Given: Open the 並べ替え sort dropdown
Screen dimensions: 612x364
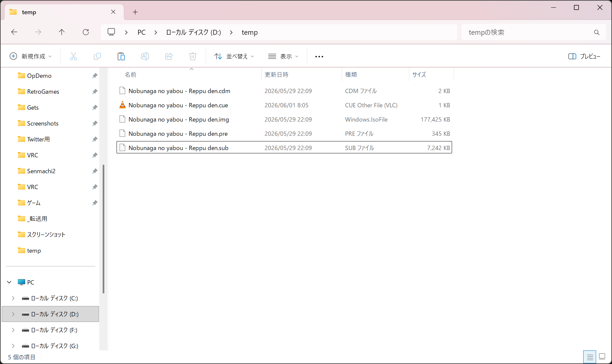Looking at the screenshot, I should 234,56.
